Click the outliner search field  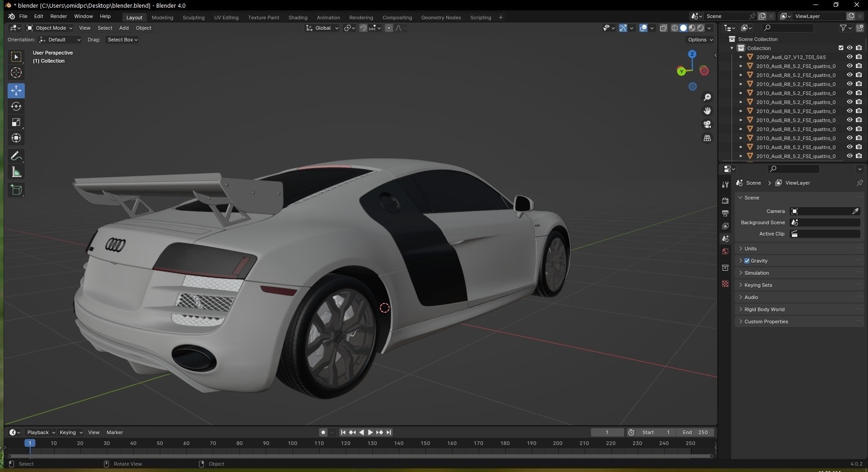coord(788,28)
